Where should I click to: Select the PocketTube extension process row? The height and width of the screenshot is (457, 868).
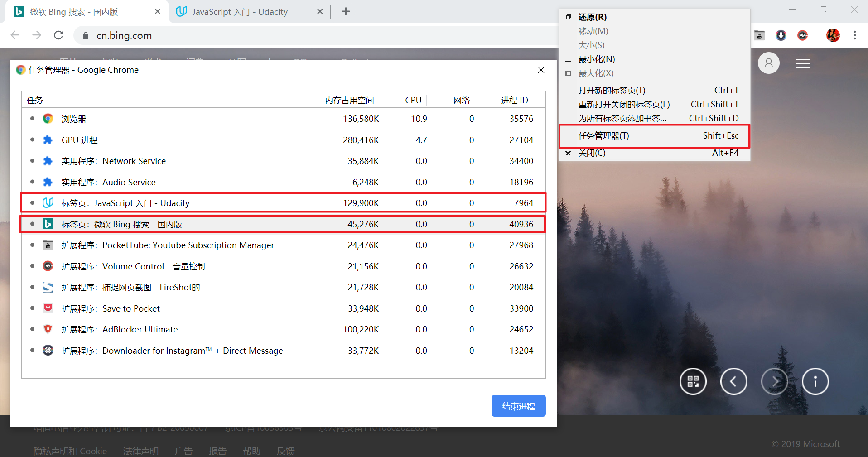[284, 245]
